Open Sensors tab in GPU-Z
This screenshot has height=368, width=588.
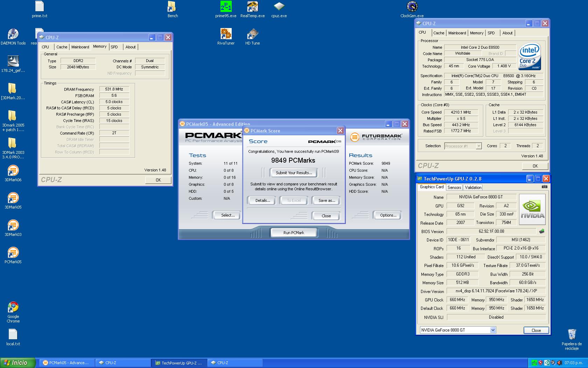454,188
